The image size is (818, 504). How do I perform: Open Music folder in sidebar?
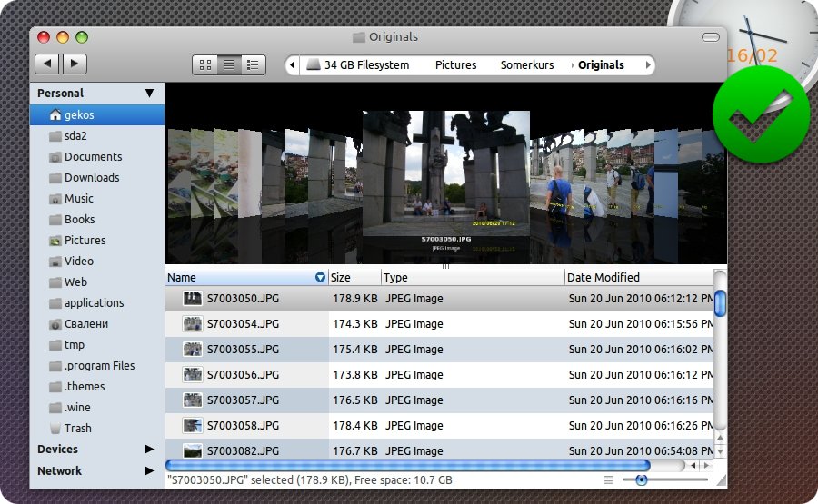(78, 199)
